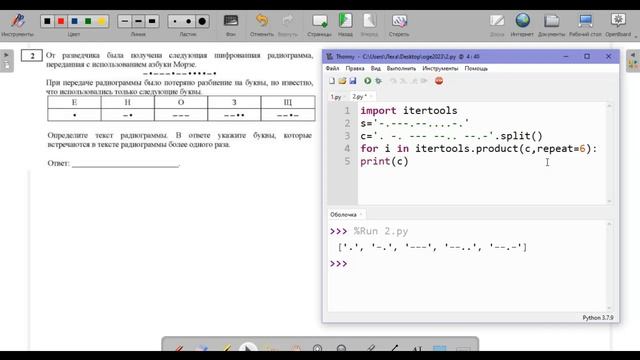Select the red pen stylus tool
Viewport: 640px width, 360px height.
pos(179,348)
